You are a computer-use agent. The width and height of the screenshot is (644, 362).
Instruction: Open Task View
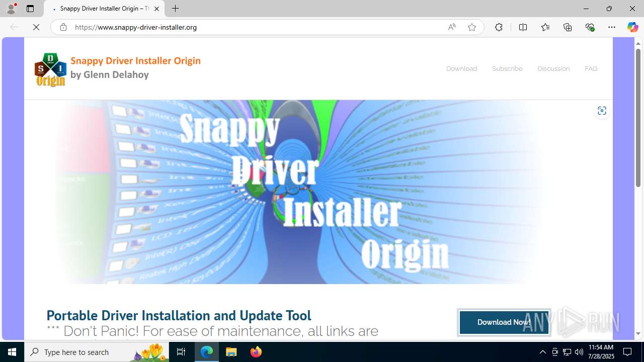[x=181, y=352]
